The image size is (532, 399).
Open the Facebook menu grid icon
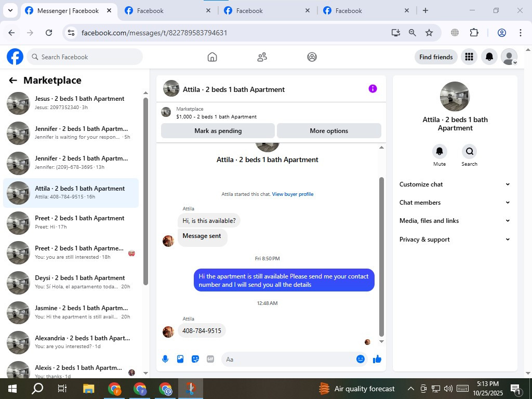[469, 57]
